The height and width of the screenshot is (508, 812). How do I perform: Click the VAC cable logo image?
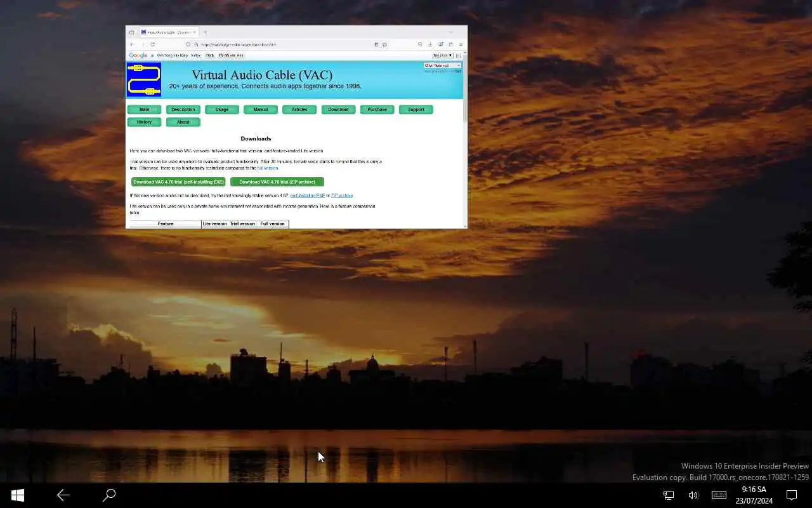coord(144,79)
